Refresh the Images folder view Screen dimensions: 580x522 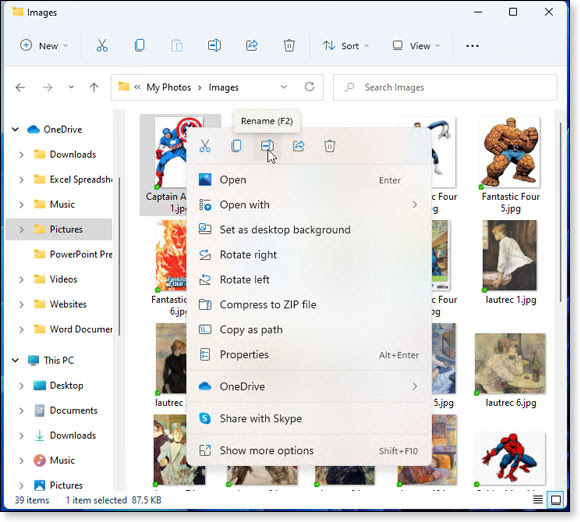coord(310,87)
